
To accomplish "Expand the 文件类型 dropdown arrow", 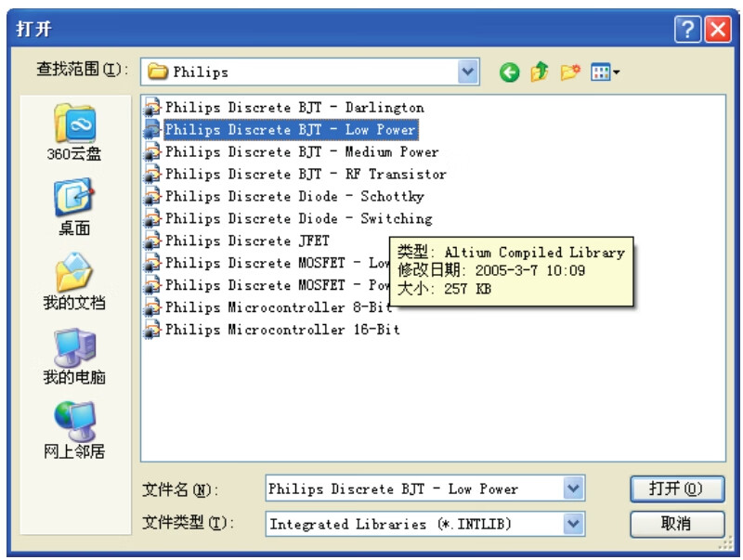I will tap(573, 524).
